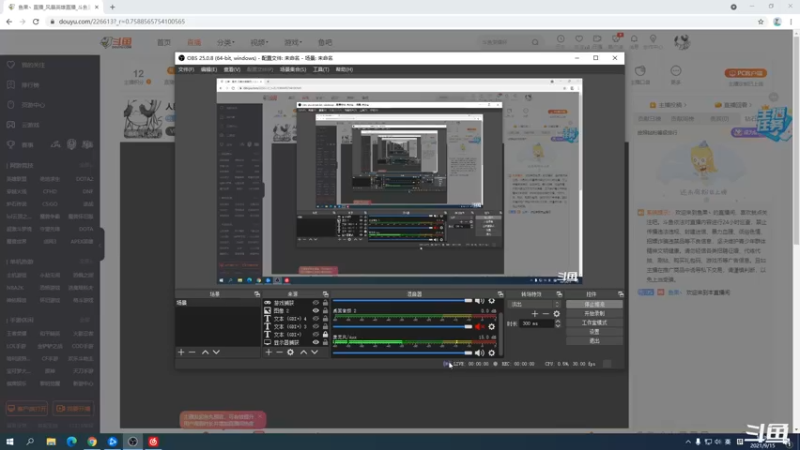Screen dimensions: 800x450
Task: Open transition properties with the gear icon
Action: 557,314
